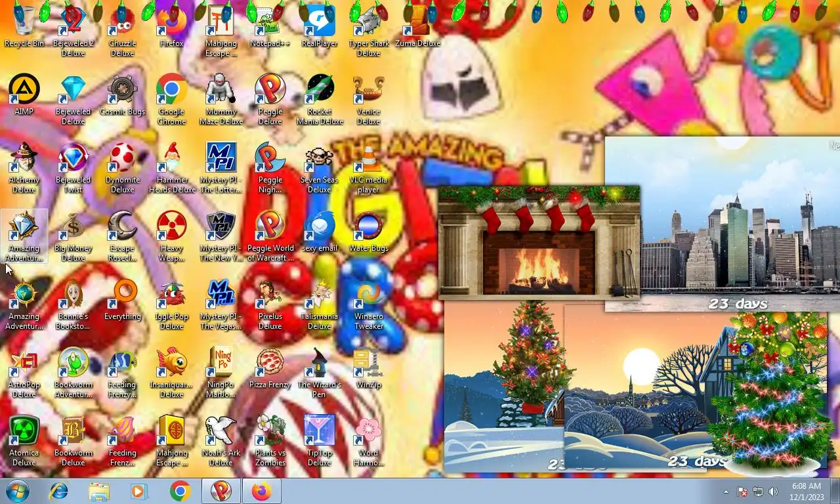Select the Venice Deluxe desktop icon
The height and width of the screenshot is (504, 840).
pyautogui.click(x=369, y=100)
